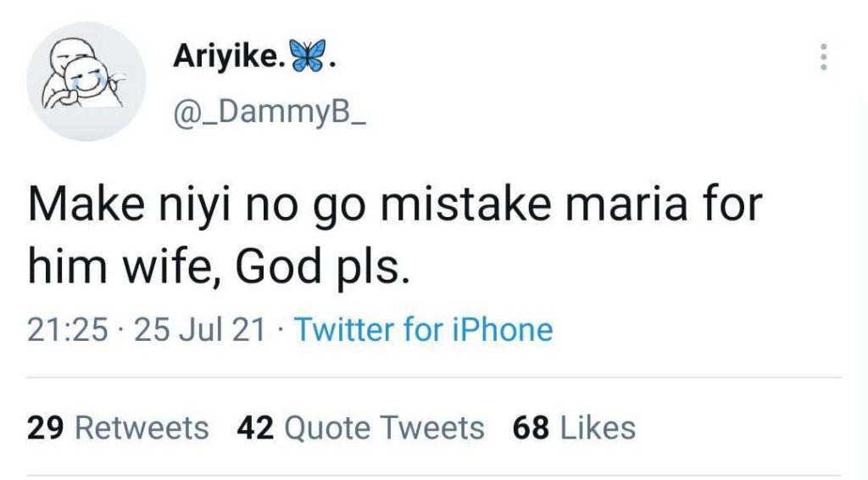Open the @_DammyB_ handle
The height and width of the screenshot is (480, 868).
tap(270, 113)
